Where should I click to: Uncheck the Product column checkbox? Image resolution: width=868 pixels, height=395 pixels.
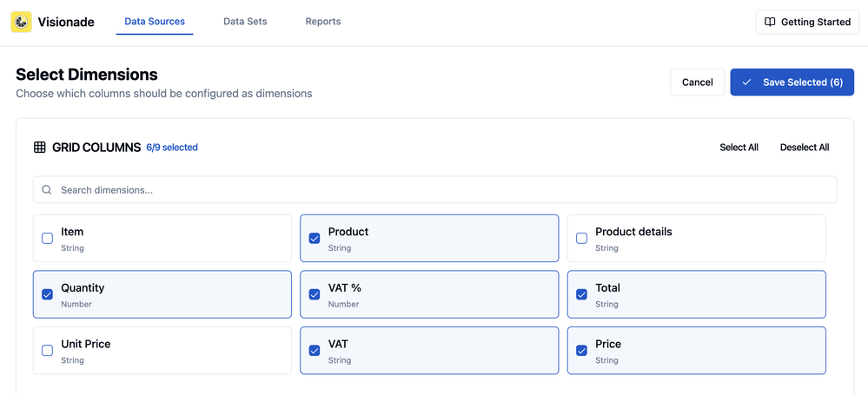[x=315, y=239]
